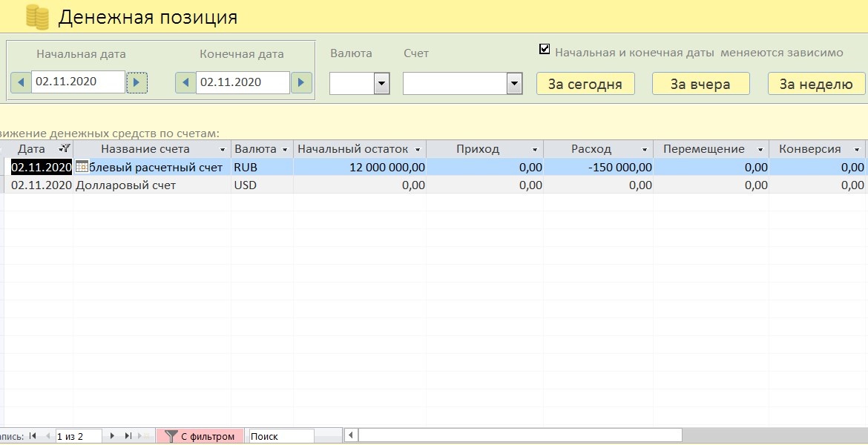Open the Перемещение column dropdown arrow
This screenshot has width=868, height=445.
(x=760, y=149)
